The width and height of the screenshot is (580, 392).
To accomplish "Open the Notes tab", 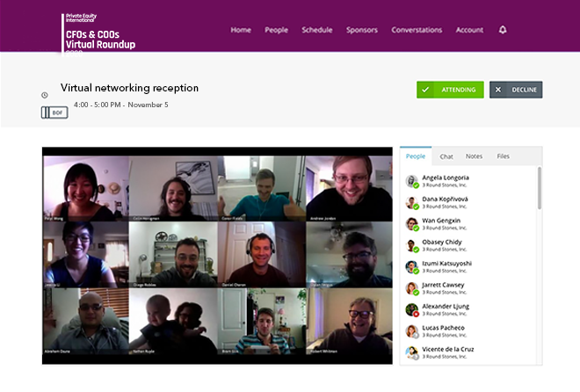I will click(x=474, y=156).
